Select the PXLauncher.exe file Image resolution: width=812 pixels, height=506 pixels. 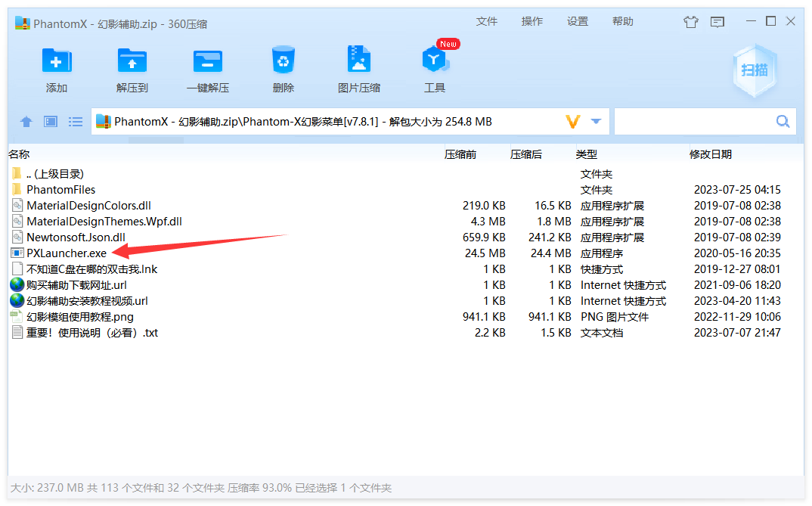tap(67, 253)
